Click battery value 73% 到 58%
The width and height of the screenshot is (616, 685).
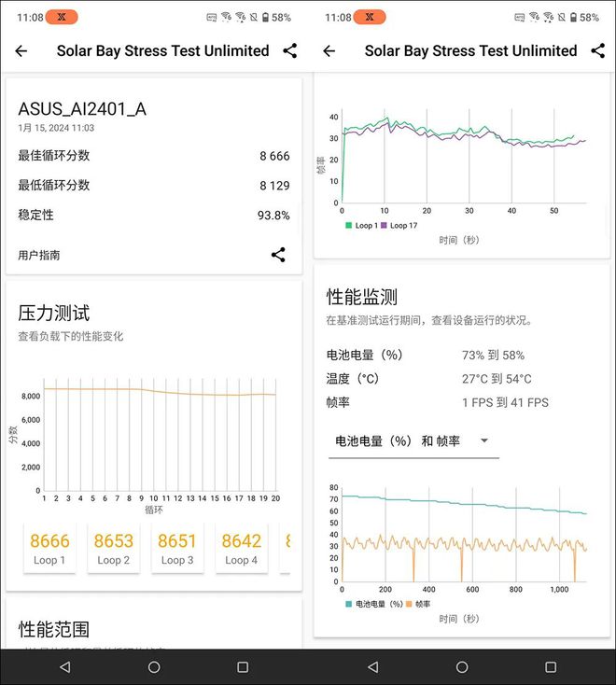[x=493, y=356]
